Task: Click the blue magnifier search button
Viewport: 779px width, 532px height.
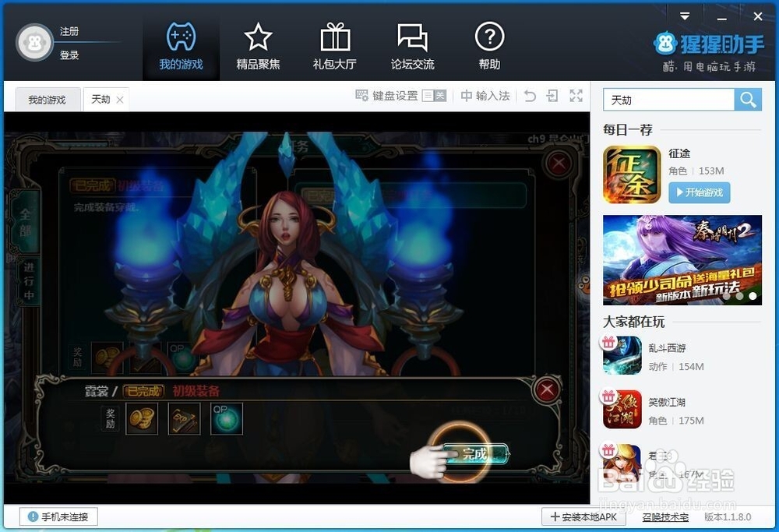Action: (x=748, y=100)
